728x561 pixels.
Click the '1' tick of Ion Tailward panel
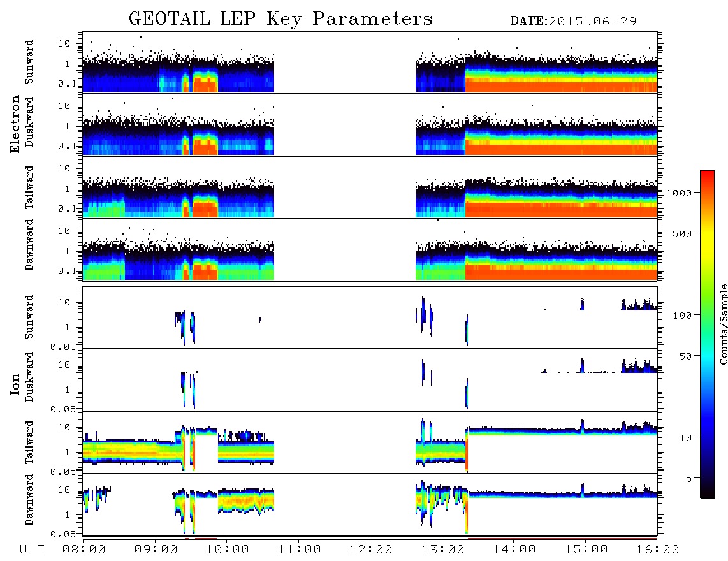pos(68,453)
